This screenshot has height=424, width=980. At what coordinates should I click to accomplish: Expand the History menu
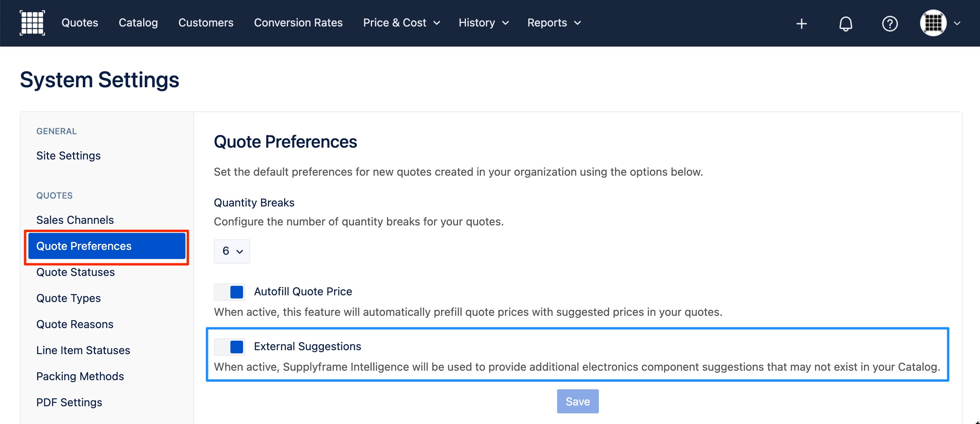click(x=484, y=23)
